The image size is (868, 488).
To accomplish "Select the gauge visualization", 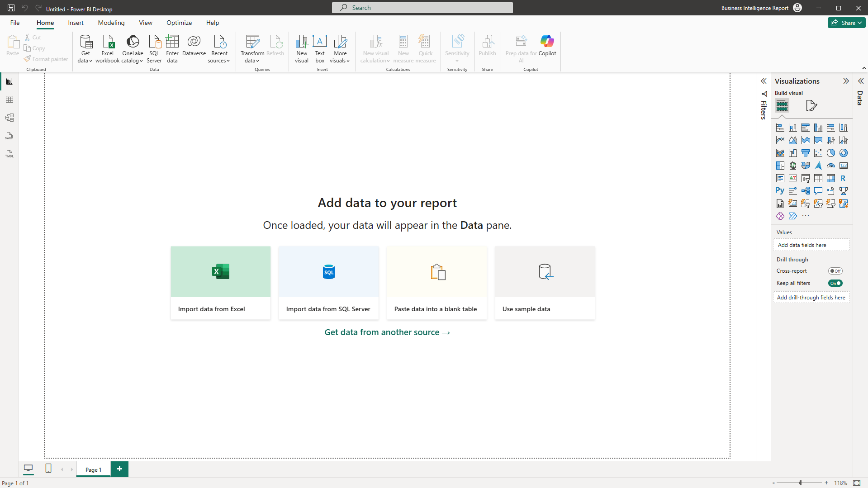I will pos(830,166).
